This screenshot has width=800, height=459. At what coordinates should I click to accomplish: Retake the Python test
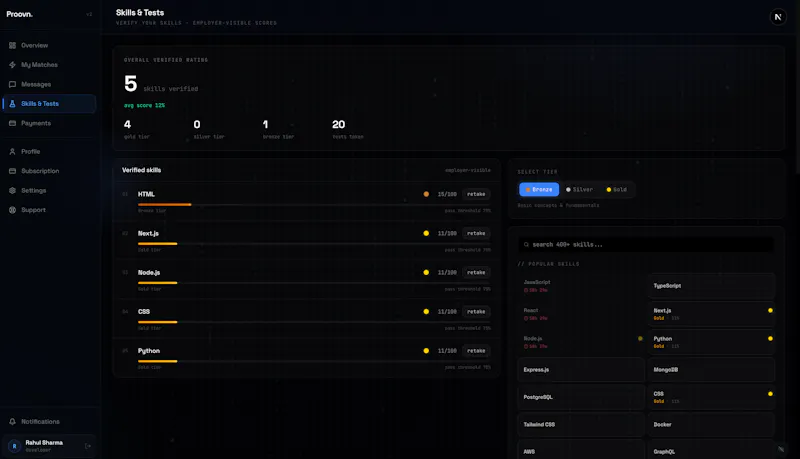pos(476,351)
